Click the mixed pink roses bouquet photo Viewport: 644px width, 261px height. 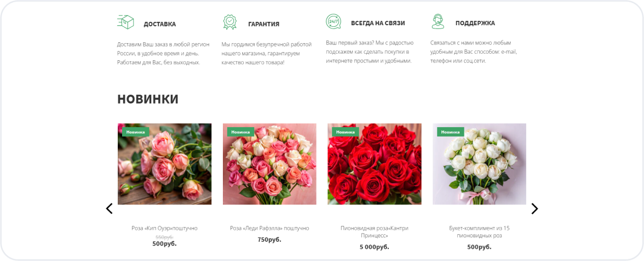tap(269, 164)
